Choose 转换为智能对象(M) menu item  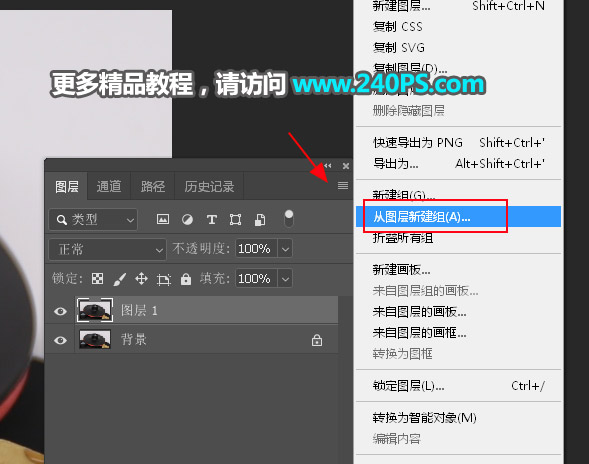click(458, 418)
